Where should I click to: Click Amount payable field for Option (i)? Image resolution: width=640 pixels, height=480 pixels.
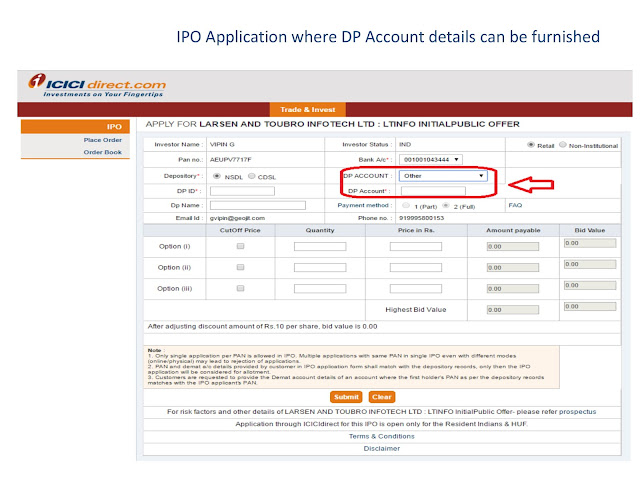click(x=513, y=247)
